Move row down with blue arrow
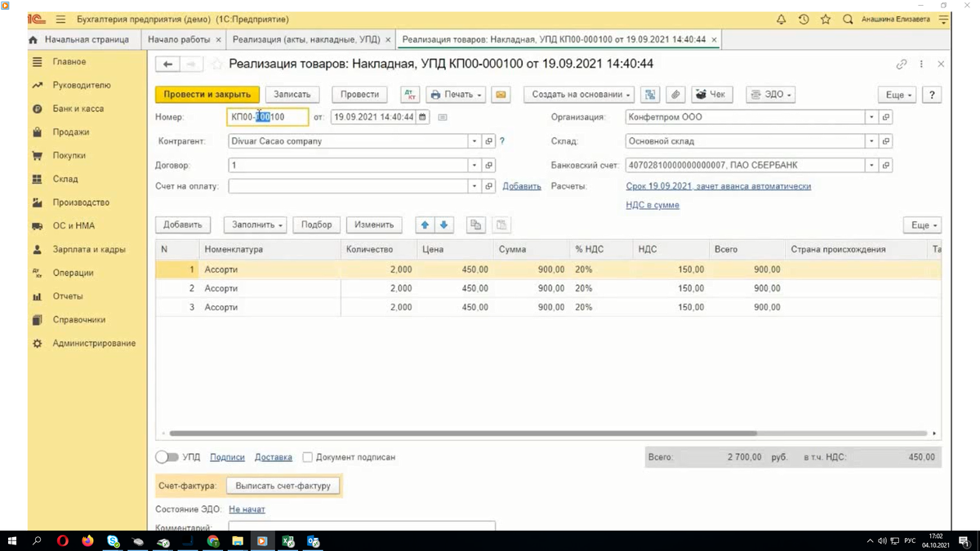 point(444,224)
